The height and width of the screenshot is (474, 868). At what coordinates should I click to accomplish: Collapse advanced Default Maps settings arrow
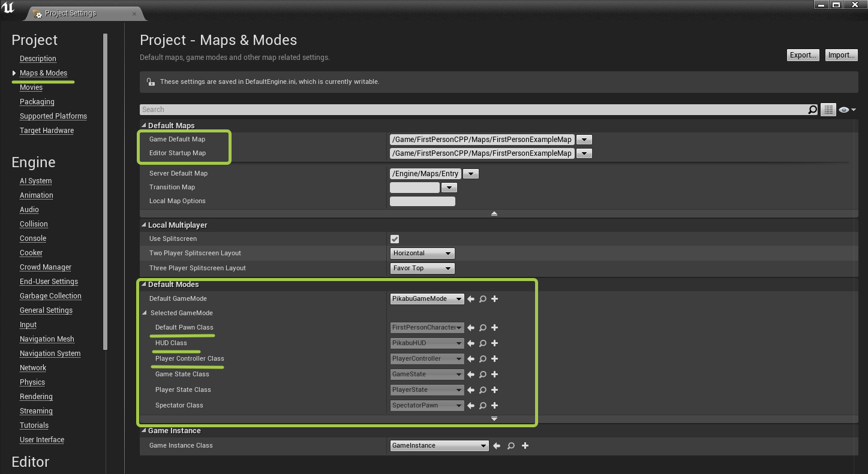(494, 214)
